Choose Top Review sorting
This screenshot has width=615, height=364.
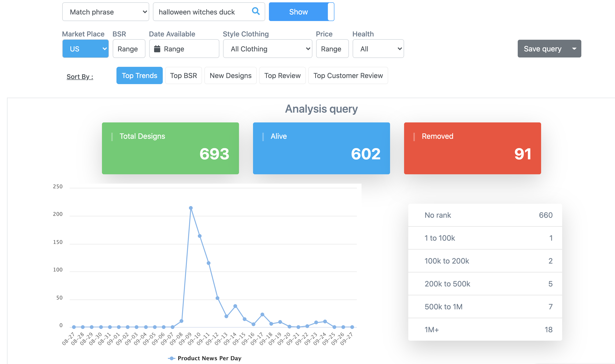point(282,75)
